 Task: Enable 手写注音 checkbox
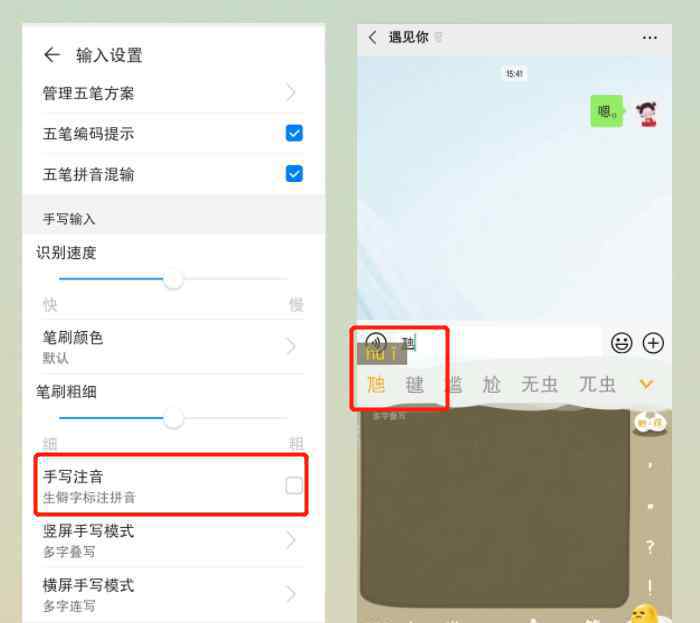[x=294, y=486]
